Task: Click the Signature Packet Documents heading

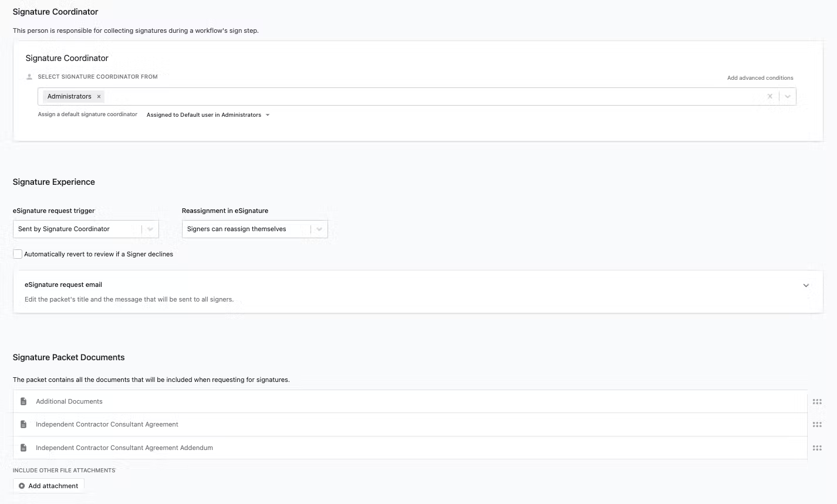Action: click(x=69, y=357)
